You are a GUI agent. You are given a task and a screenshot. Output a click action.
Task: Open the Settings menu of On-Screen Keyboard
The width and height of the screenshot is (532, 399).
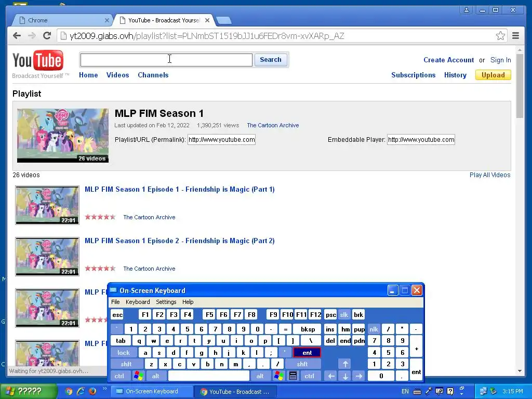click(x=166, y=302)
